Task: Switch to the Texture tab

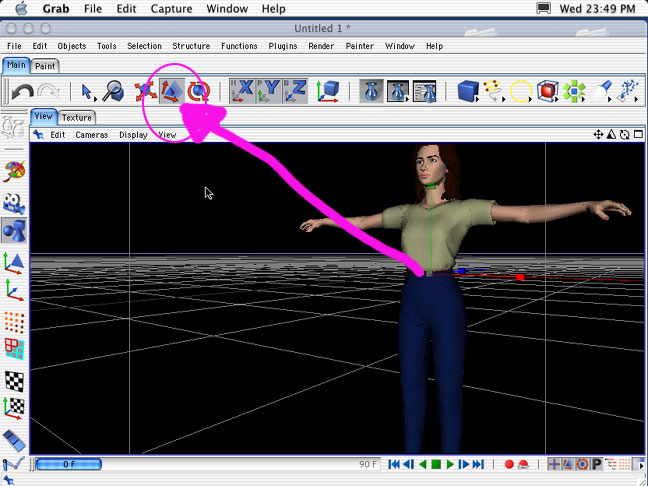Action: click(76, 118)
